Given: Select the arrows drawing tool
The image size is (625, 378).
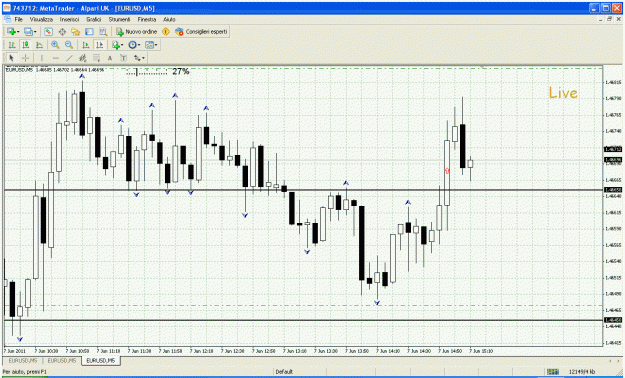Looking at the screenshot, I should (x=137, y=58).
